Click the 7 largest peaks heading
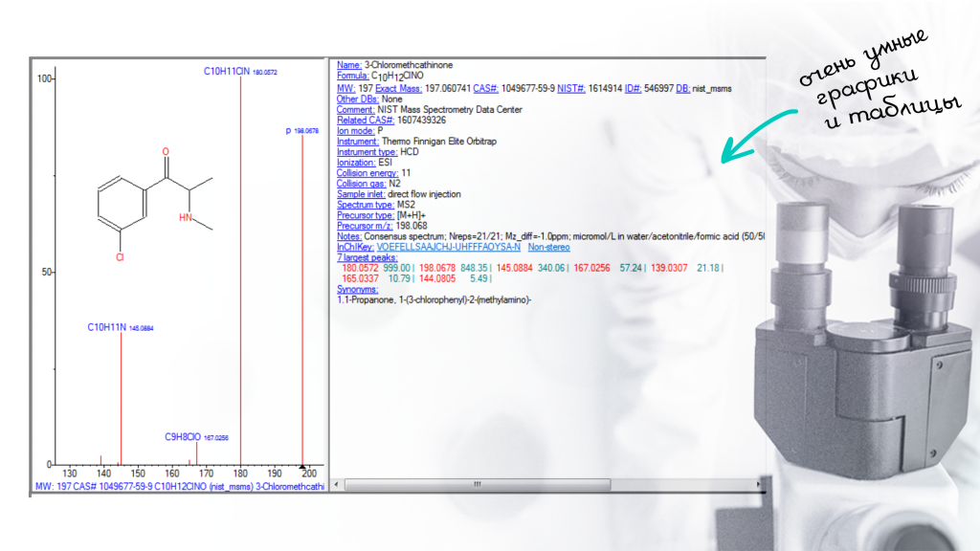 tap(368, 257)
